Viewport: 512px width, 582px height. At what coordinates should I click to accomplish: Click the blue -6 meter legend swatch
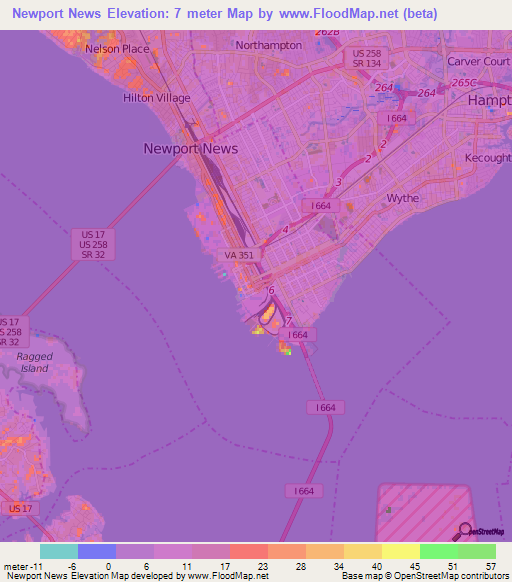97,551
